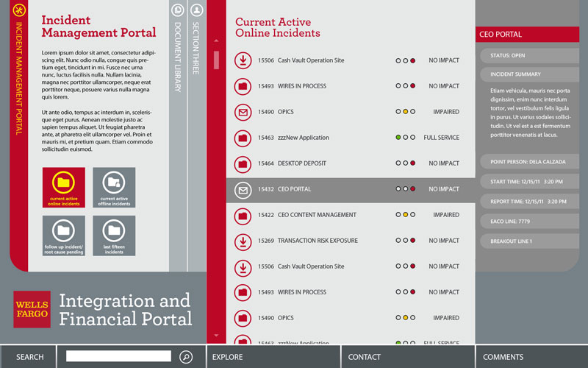Click the Wells Fargo logo

click(x=32, y=309)
